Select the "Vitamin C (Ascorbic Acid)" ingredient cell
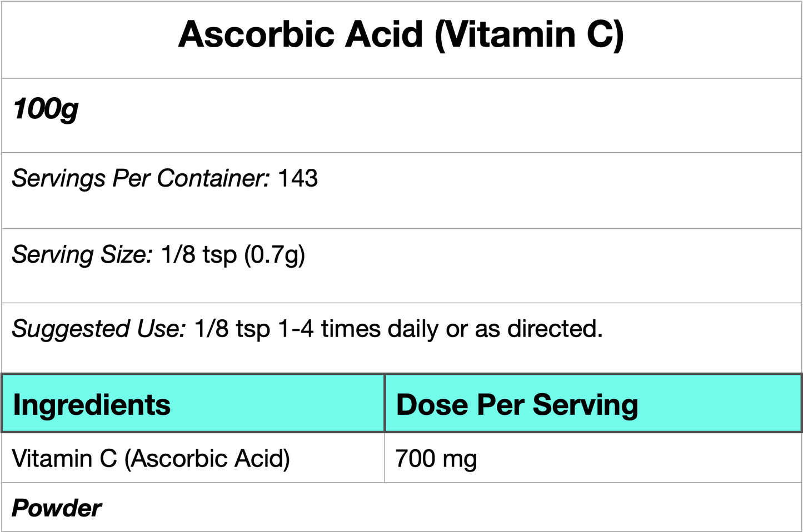The height and width of the screenshot is (532, 803). click(151, 459)
